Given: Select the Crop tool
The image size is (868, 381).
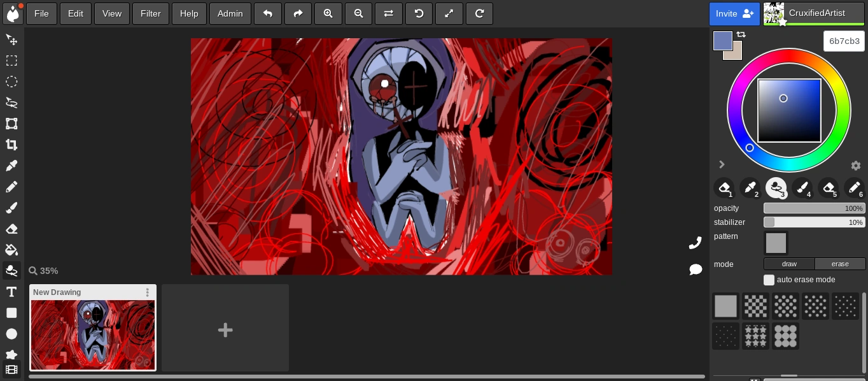Looking at the screenshot, I should coord(11,145).
